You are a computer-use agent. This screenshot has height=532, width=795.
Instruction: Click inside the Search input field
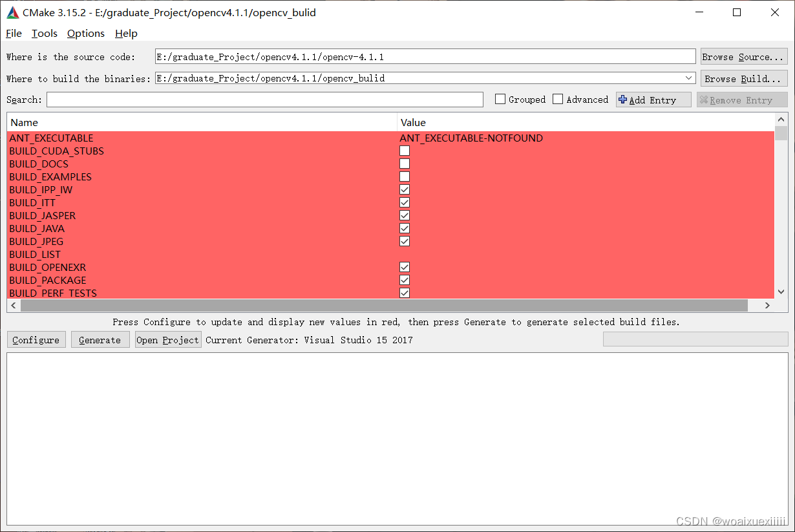click(259, 100)
